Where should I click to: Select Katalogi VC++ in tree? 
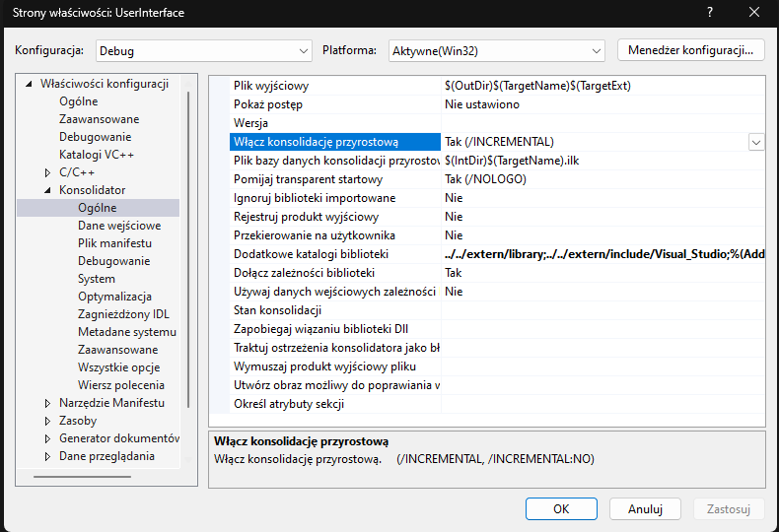97,155
